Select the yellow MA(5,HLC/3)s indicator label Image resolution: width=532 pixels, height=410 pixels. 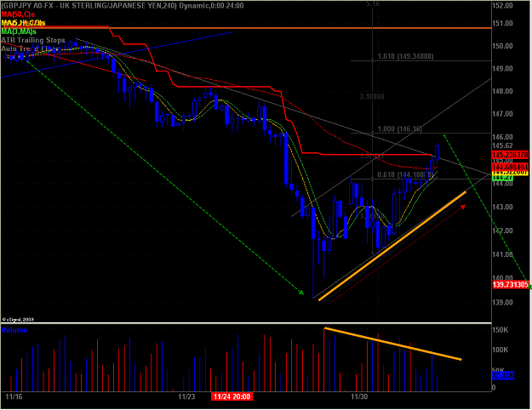pos(23,23)
